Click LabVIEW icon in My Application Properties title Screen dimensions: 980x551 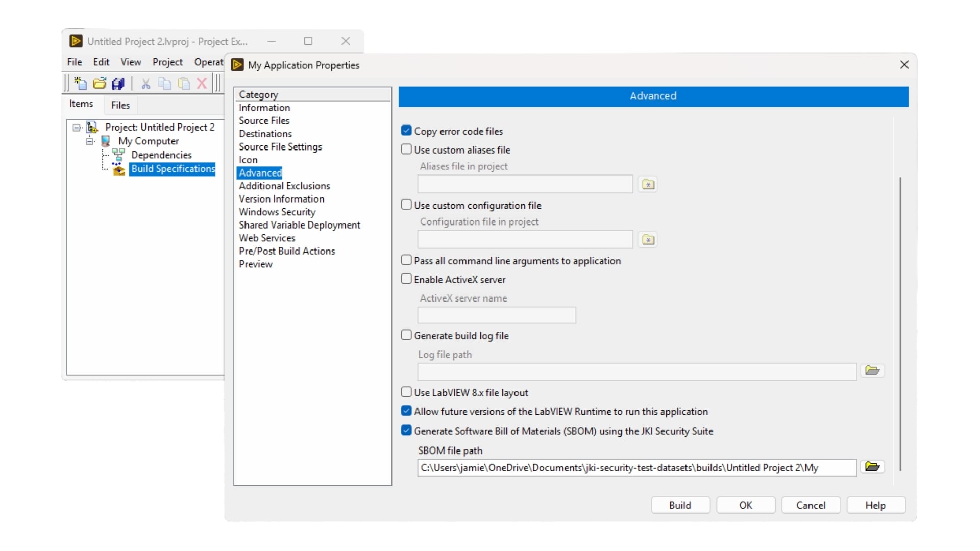(x=237, y=65)
